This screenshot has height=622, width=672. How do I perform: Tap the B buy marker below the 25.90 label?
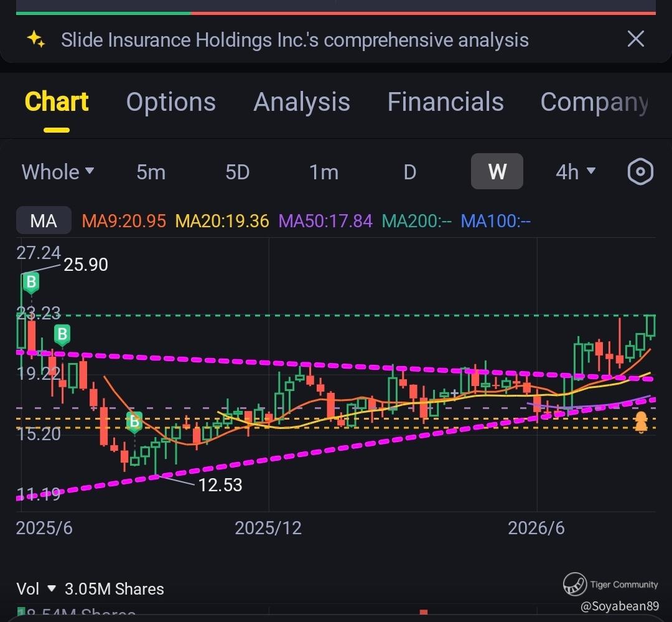coord(31,283)
